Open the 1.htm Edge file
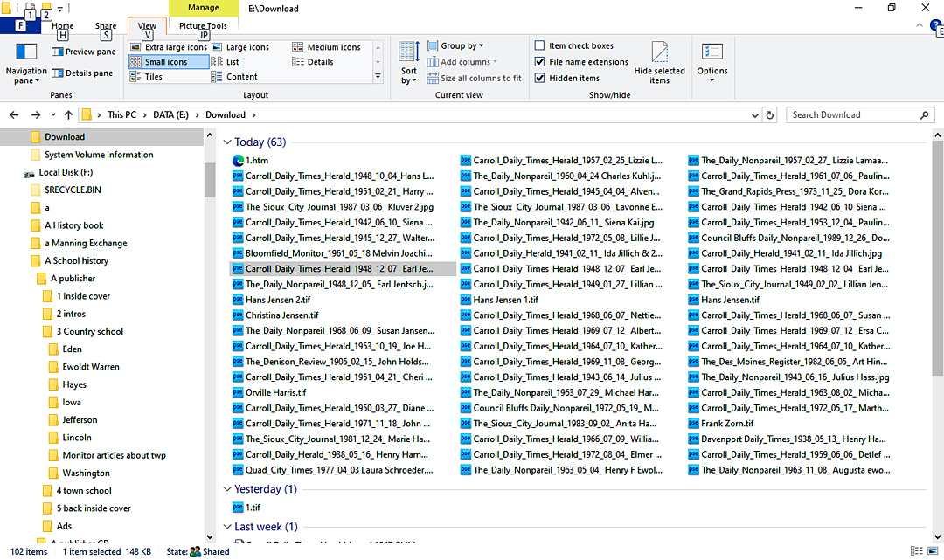 [x=251, y=161]
